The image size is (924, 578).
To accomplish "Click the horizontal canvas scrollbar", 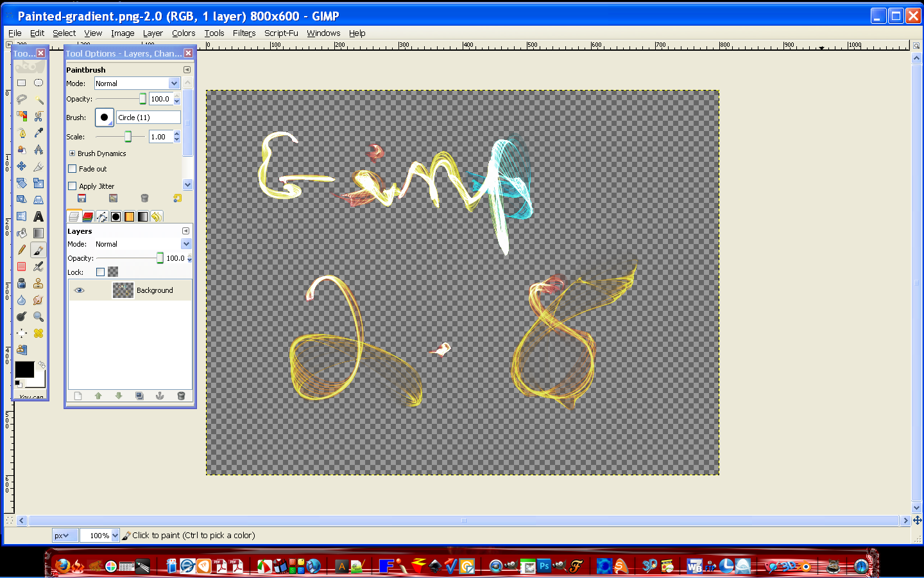I will (x=465, y=521).
